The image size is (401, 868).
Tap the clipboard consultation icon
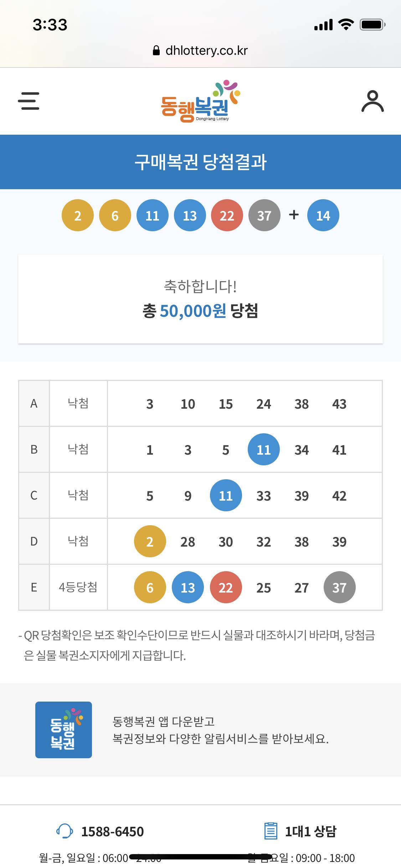(x=271, y=831)
